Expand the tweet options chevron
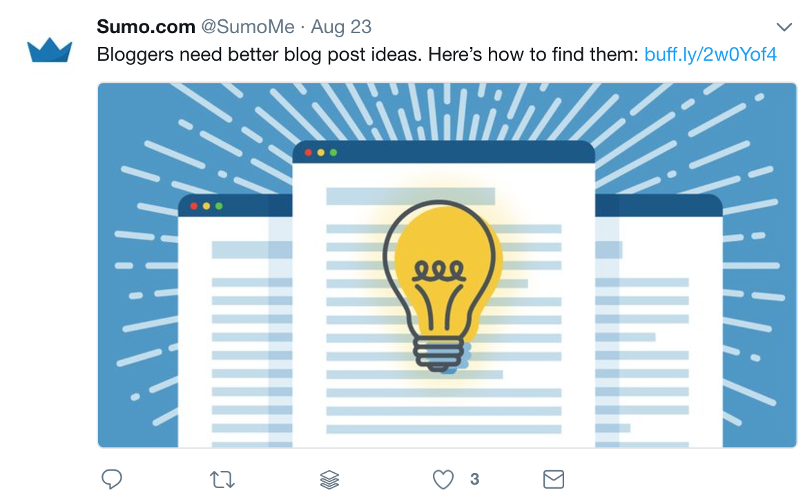This screenshot has width=812, height=504. point(784,27)
